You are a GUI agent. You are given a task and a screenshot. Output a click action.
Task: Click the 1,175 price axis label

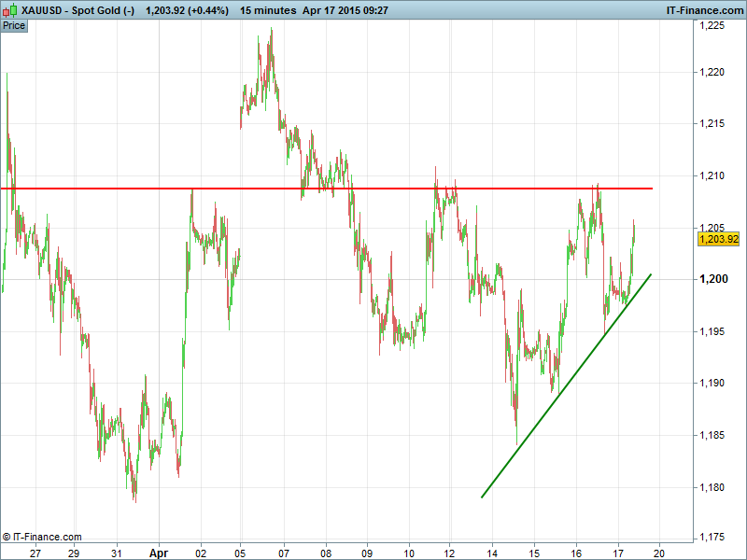(x=712, y=536)
